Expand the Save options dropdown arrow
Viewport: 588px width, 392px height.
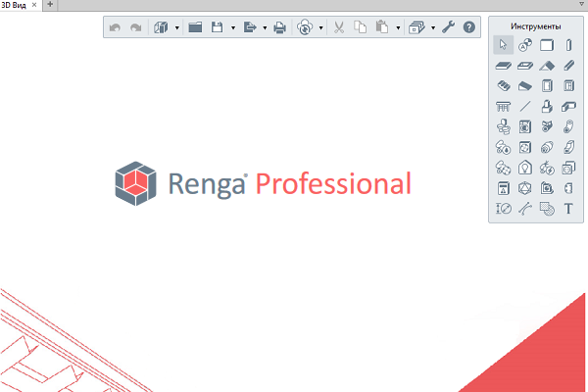pyautogui.click(x=233, y=27)
